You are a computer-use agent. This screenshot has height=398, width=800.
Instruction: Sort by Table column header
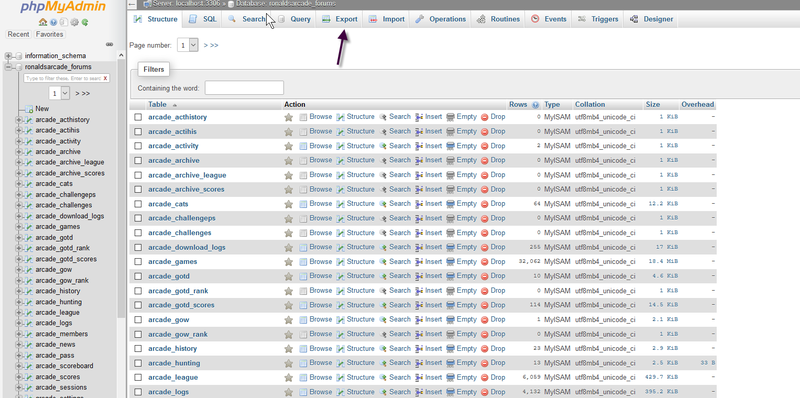pos(157,105)
